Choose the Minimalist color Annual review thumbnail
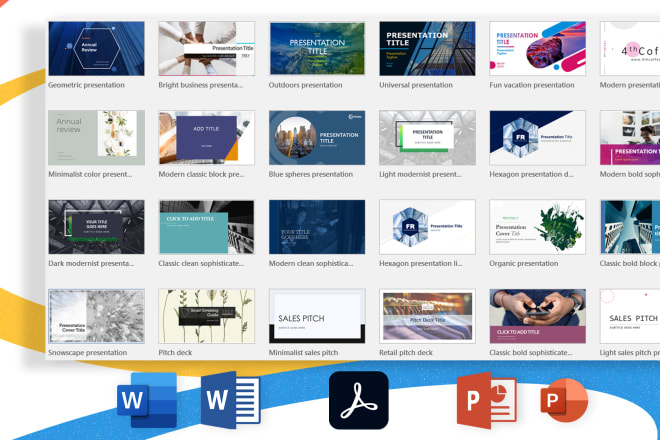The width and height of the screenshot is (660, 440). click(x=96, y=138)
